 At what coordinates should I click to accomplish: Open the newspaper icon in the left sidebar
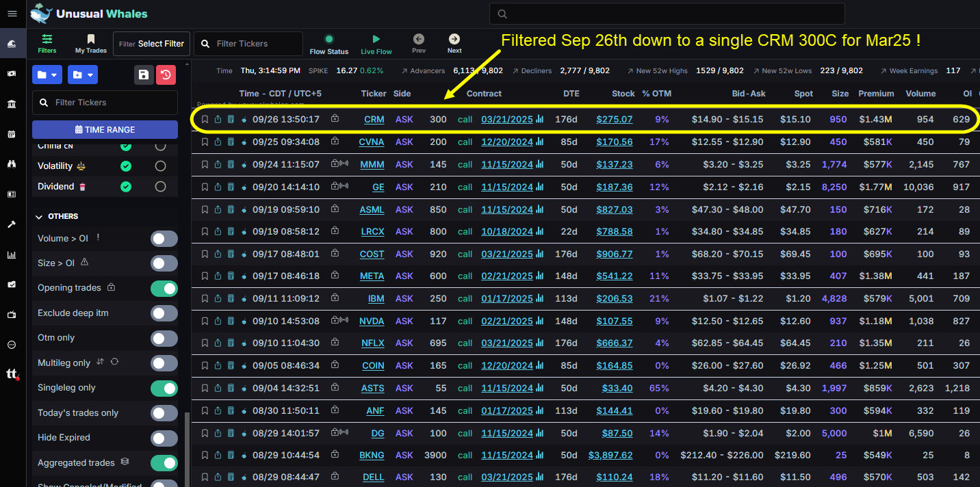pos(12,194)
